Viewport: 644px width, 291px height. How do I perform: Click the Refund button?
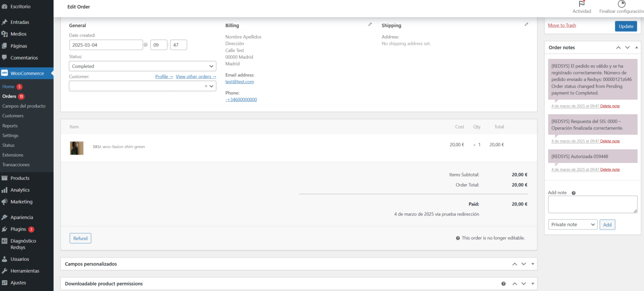click(x=80, y=238)
